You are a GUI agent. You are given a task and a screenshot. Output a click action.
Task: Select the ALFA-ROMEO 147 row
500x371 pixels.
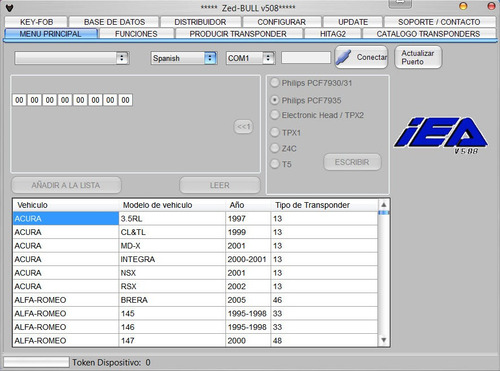pos(195,341)
